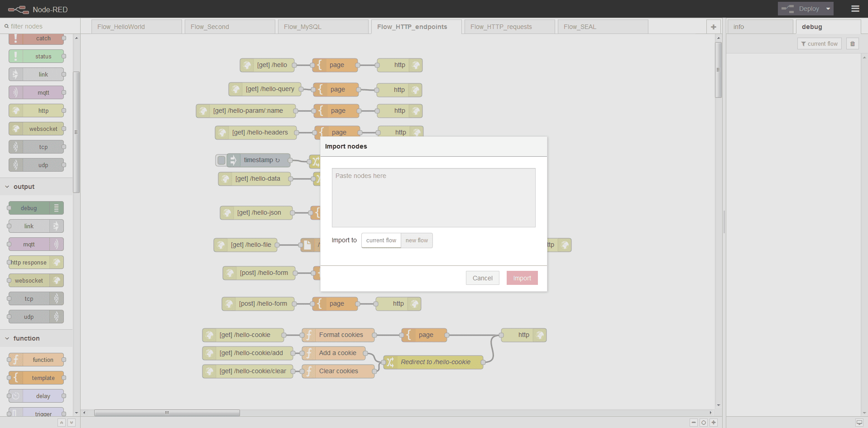This screenshot has height=428, width=868.
Task: Select the websocket input node in palette
Action: [36, 129]
